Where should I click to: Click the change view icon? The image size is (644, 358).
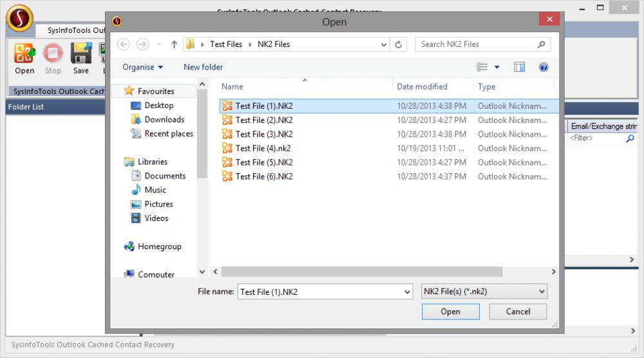[482, 67]
